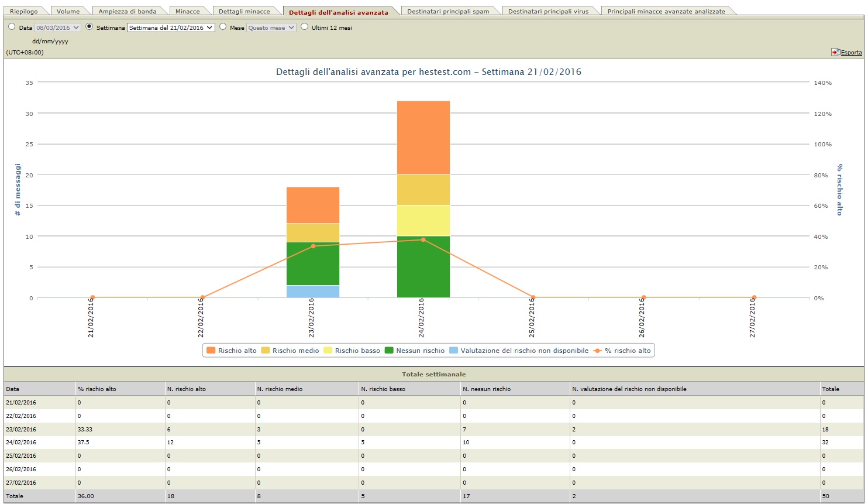
Task: Select the Mese radio button
Action: click(223, 27)
